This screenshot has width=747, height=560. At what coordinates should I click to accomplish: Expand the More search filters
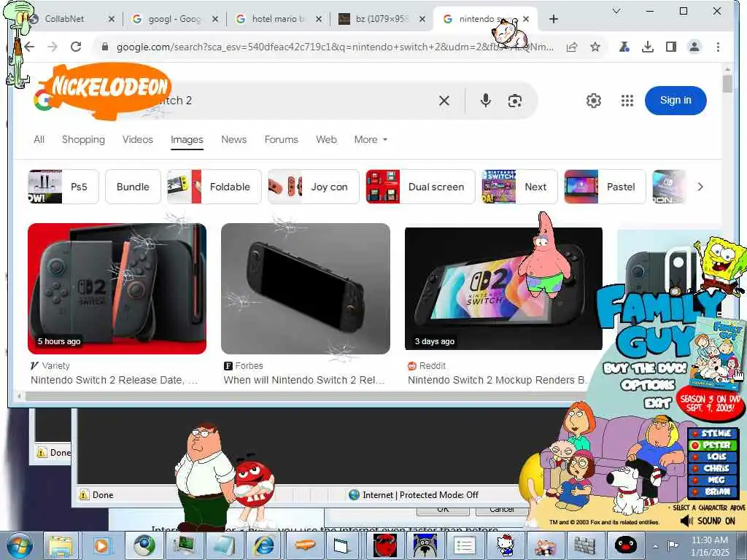coord(371,139)
